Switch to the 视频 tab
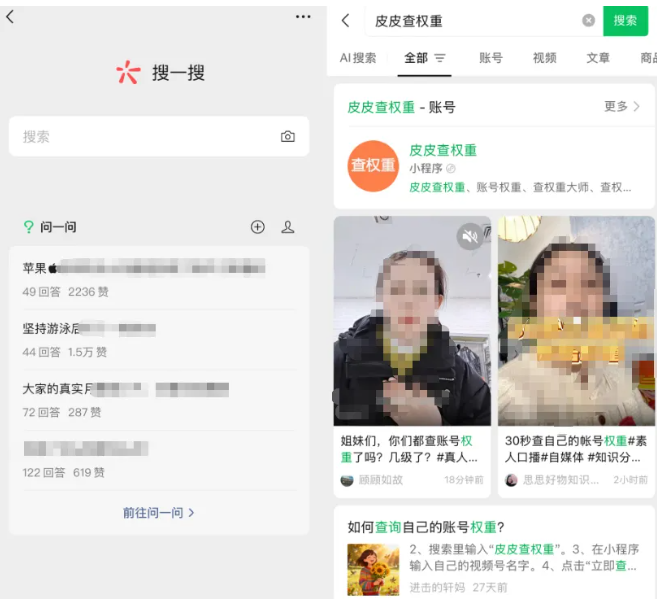657x599 pixels. (x=544, y=58)
